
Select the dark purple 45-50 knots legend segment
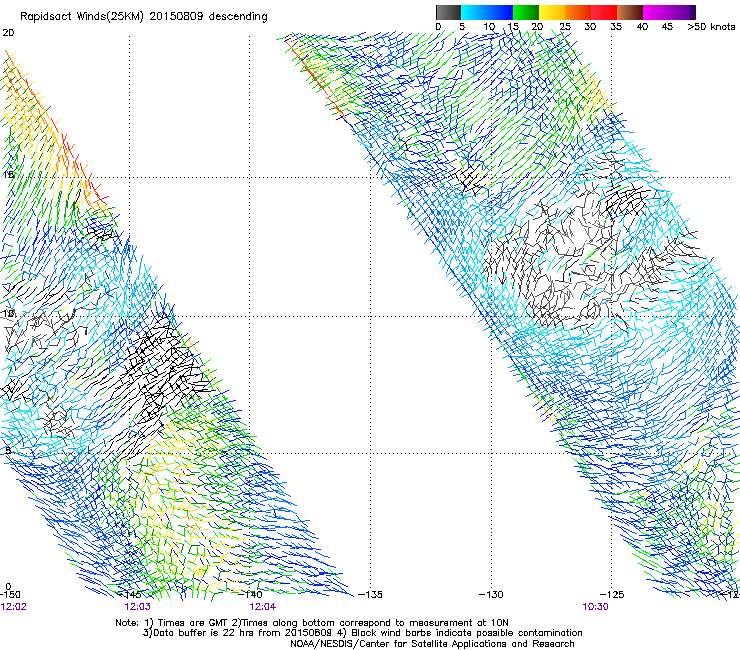[682, 12]
